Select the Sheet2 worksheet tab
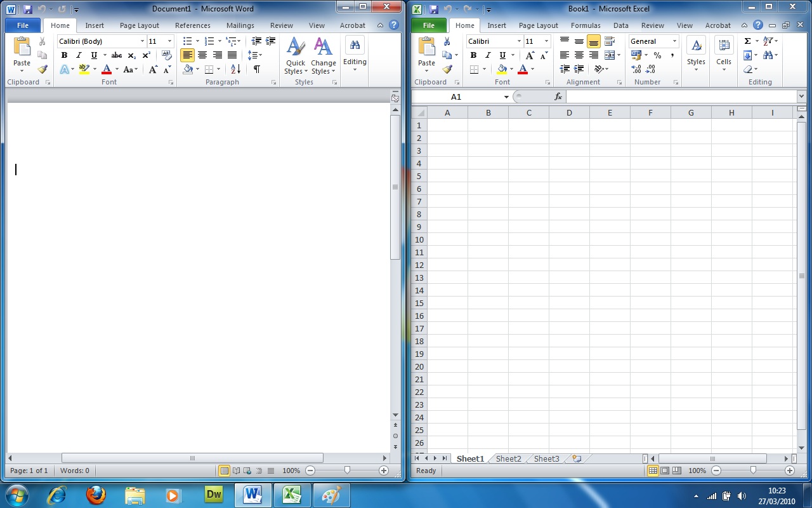812x508 pixels. click(508, 458)
